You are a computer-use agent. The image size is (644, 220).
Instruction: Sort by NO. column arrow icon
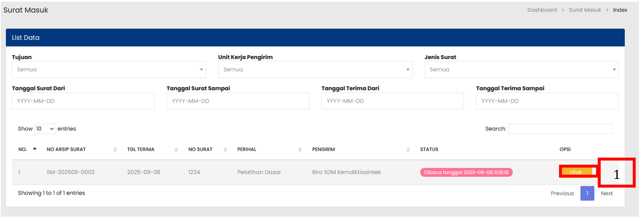coord(35,148)
